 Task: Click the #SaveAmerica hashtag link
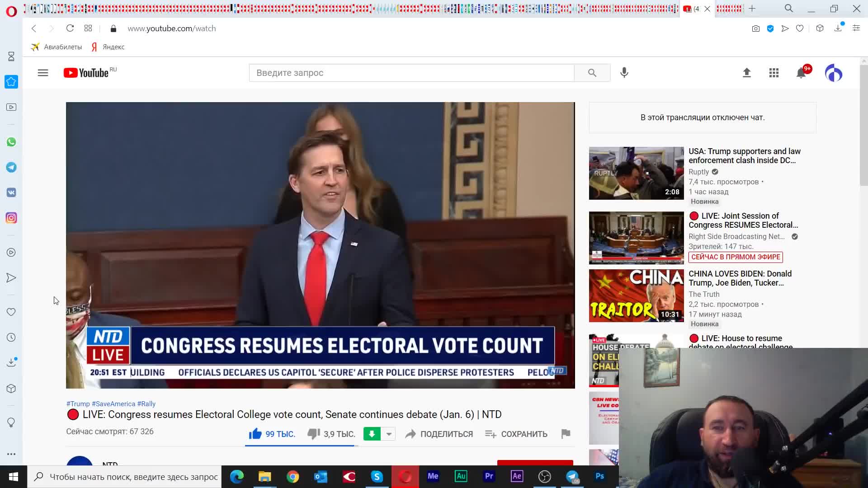[x=113, y=404]
